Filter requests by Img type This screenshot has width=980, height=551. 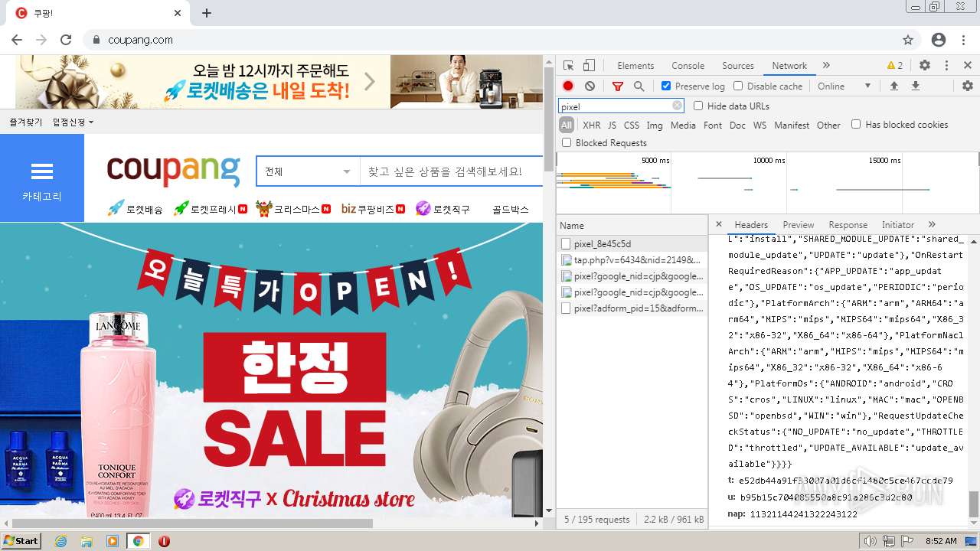point(655,126)
